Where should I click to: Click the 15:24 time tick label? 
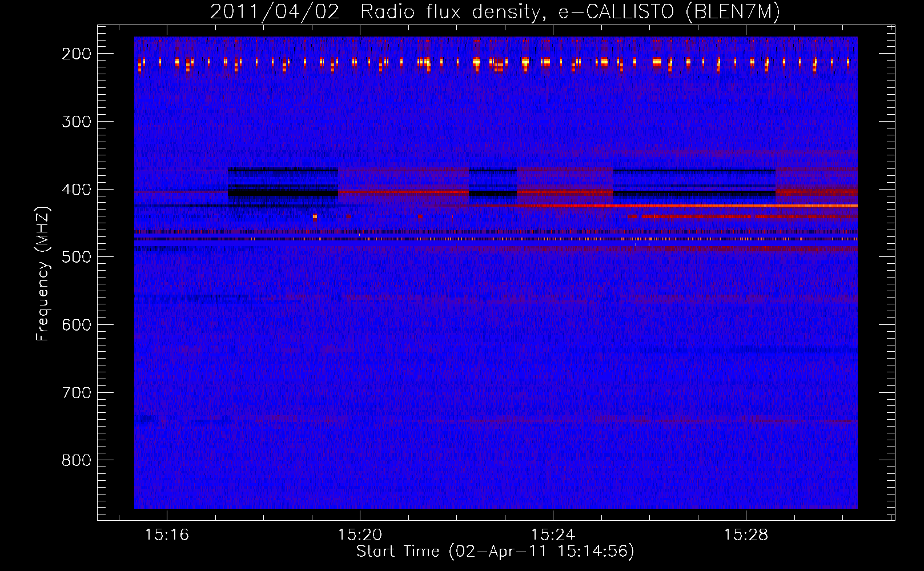553,534
